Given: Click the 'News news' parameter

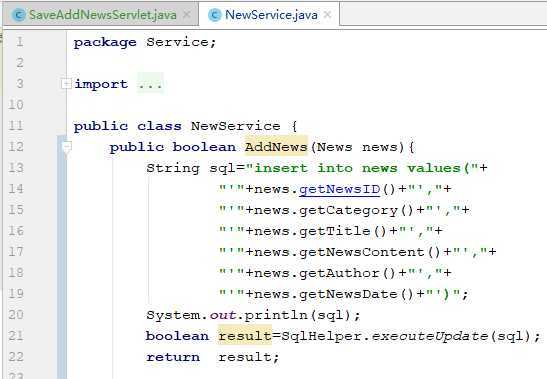Looking at the screenshot, I should 357,147.
